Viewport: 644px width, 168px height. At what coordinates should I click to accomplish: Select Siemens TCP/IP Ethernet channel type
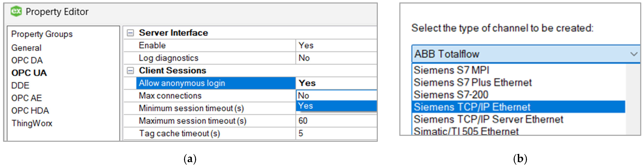(x=472, y=107)
